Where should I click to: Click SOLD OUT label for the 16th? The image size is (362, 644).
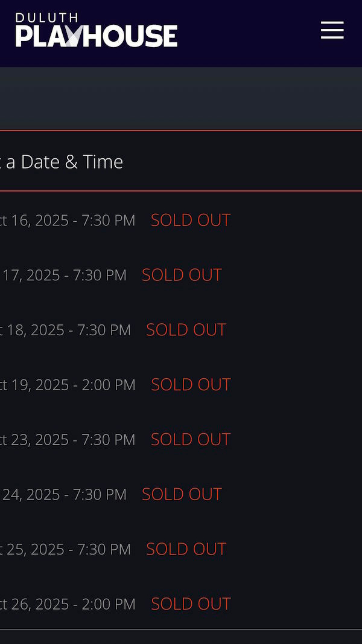click(191, 221)
